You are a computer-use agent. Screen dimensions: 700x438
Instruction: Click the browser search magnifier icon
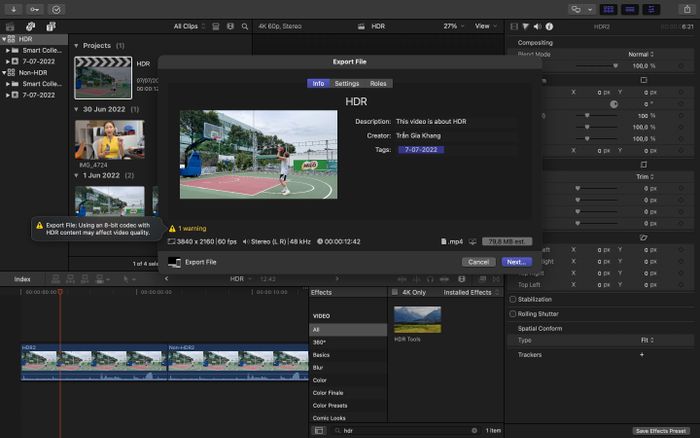coord(245,26)
